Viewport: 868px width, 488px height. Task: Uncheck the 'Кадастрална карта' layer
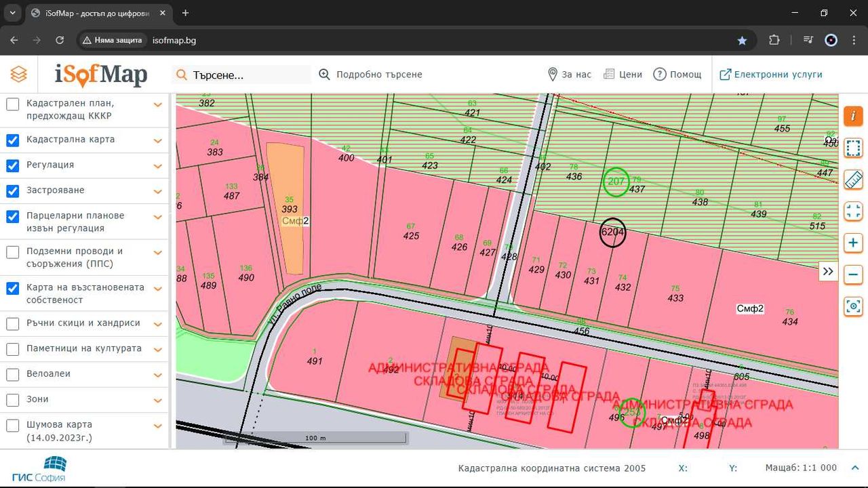point(13,140)
